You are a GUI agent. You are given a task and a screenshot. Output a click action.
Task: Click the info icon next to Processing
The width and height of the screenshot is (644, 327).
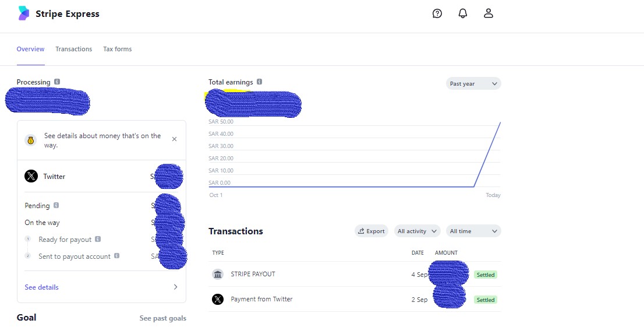57,82
